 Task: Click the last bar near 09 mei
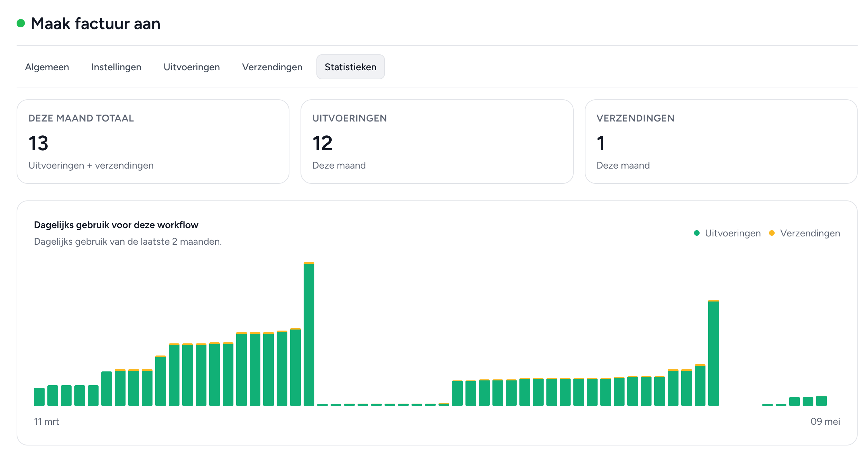click(821, 401)
